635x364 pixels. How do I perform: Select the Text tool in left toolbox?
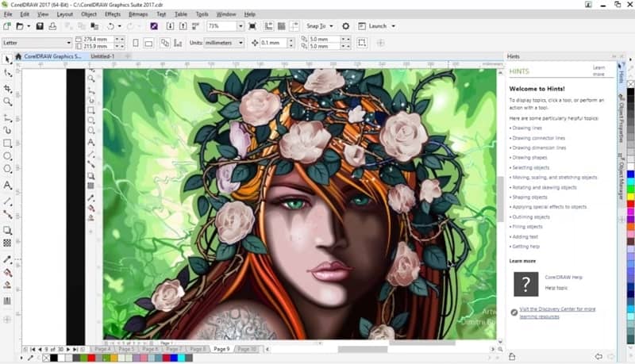7,186
